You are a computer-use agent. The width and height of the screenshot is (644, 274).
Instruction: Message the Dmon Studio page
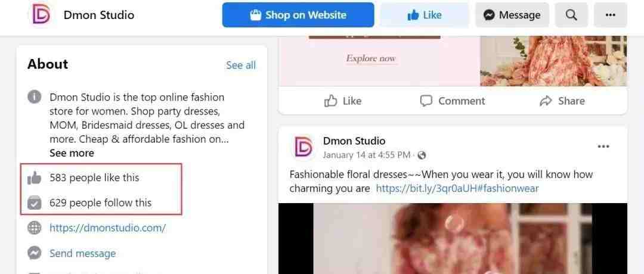pyautogui.click(x=512, y=15)
